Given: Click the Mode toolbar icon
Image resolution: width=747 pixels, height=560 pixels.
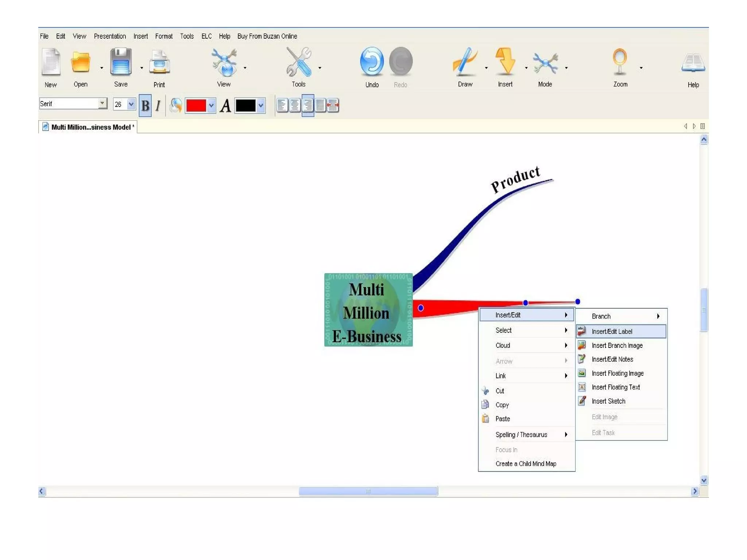Looking at the screenshot, I should coord(545,63).
